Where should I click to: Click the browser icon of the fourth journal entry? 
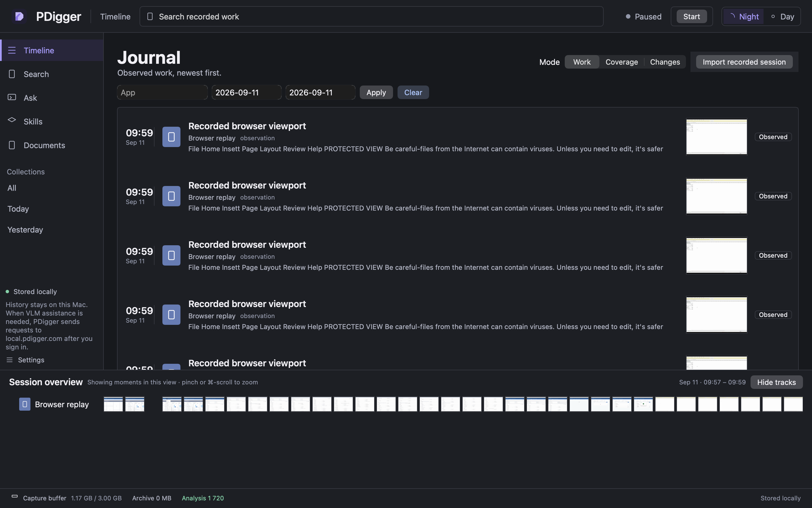point(171,315)
